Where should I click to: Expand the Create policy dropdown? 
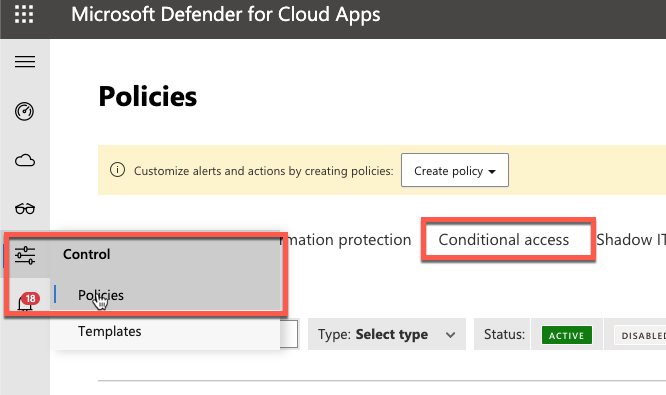pyautogui.click(x=454, y=170)
